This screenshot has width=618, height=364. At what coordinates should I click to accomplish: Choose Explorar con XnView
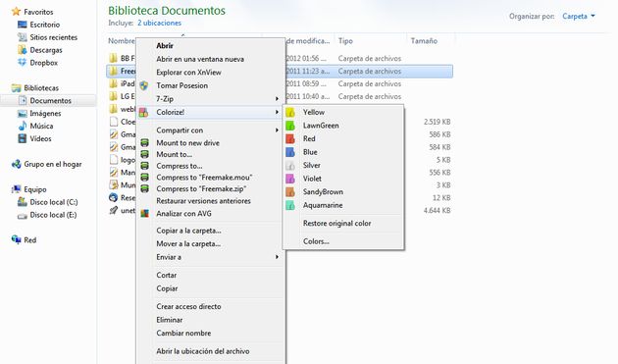pyautogui.click(x=188, y=73)
